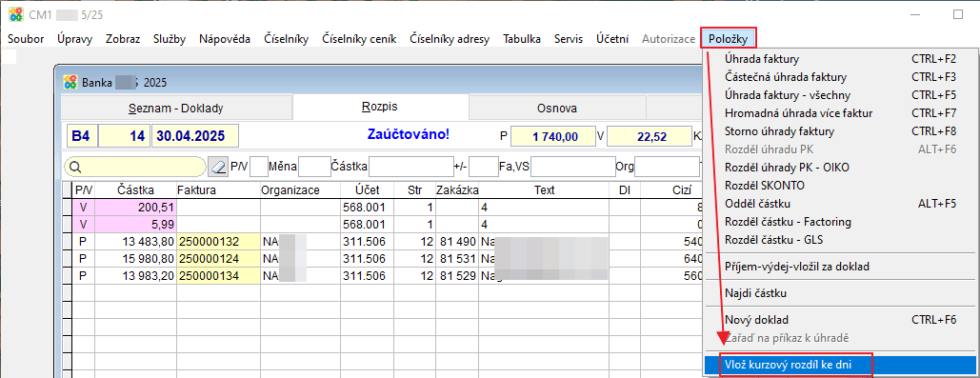This screenshot has width=980, height=378.
Task: Click the Částka filter field
Action: click(x=410, y=167)
